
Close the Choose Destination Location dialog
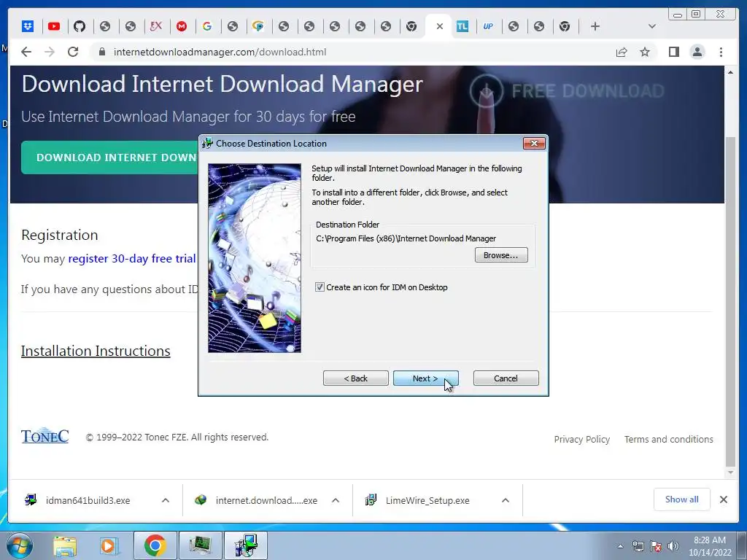[x=534, y=144]
